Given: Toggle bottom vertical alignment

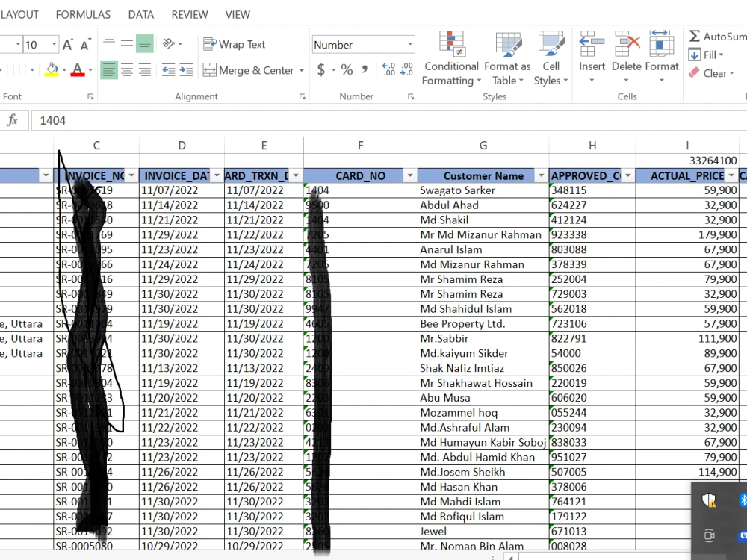Looking at the screenshot, I should (x=145, y=43).
